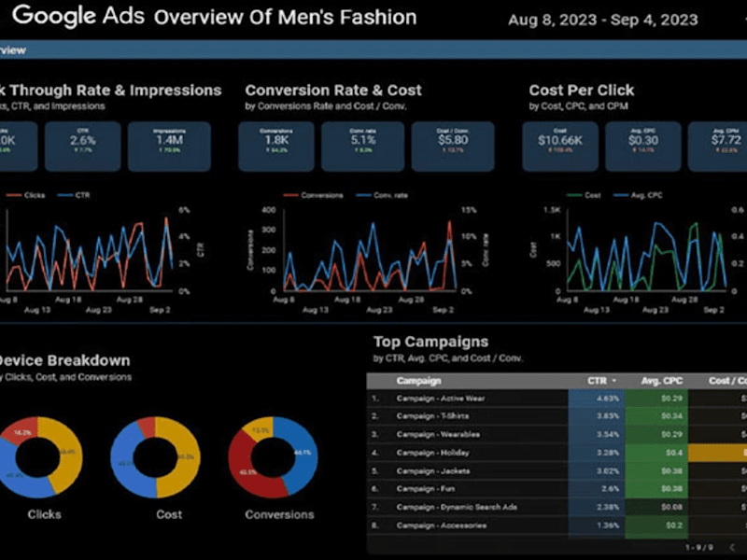Click the Conversions legend entry marker

pos(290,195)
